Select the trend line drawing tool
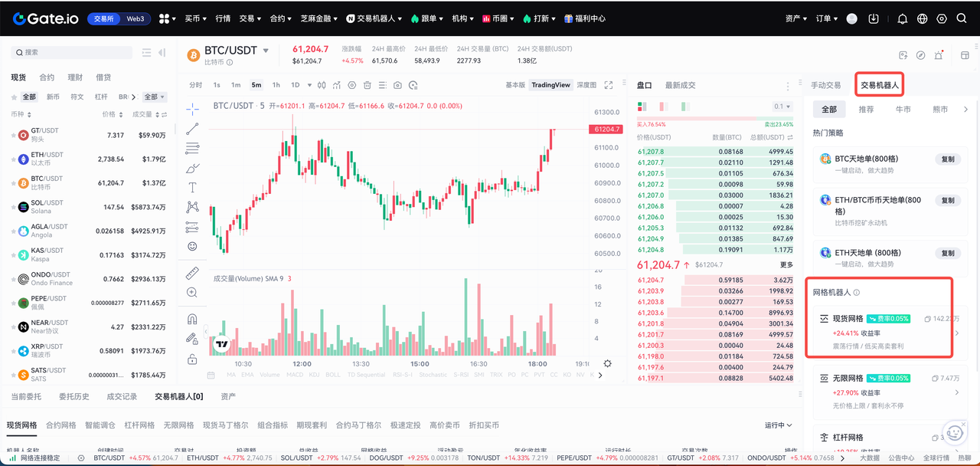This screenshot has height=466, width=980. point(192,128)
